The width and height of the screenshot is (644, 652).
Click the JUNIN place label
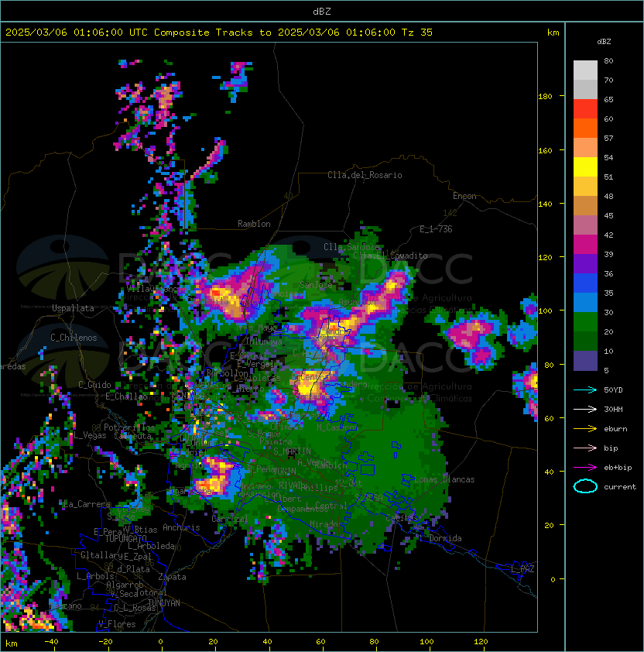click(284, 471)
